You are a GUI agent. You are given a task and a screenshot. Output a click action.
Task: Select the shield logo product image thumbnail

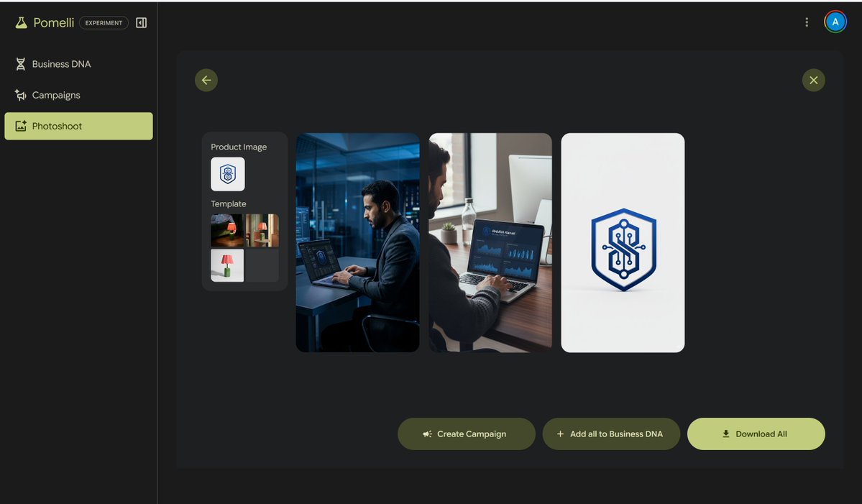[x=228, y=174]
